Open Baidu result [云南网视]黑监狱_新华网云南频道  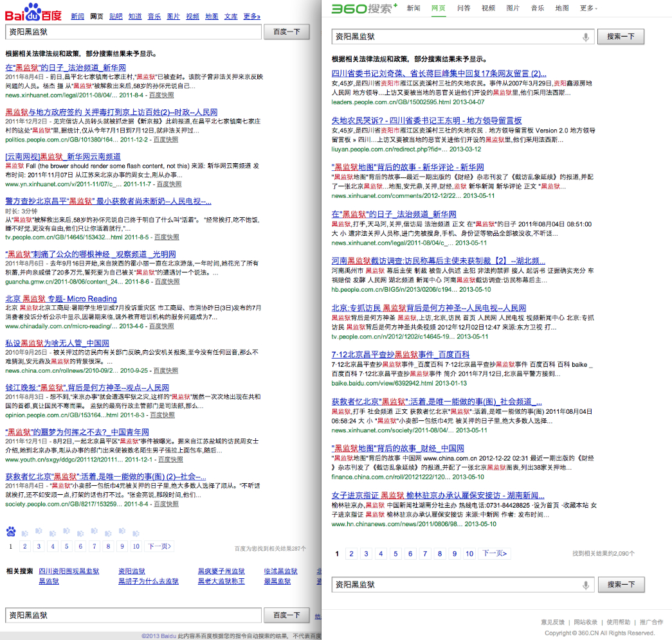click(63, 157)
